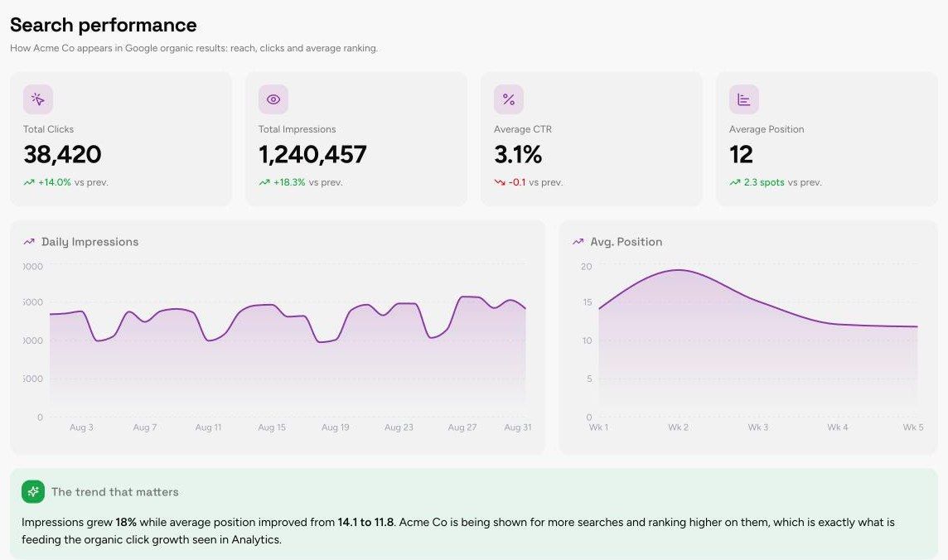This screenshot has width=948, height=560.
Task: Click the Wk 2 axis label
Action: pyautogui.click(x=679, y=427)
